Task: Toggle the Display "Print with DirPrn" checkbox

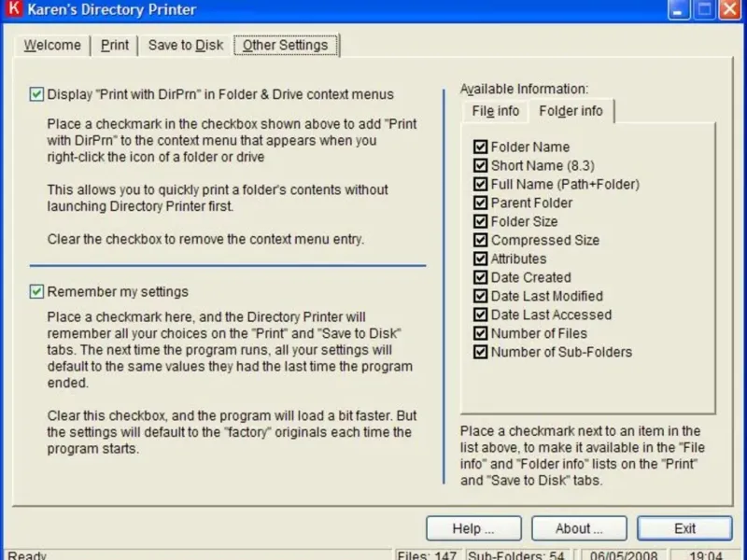Action: coord(36,94)
